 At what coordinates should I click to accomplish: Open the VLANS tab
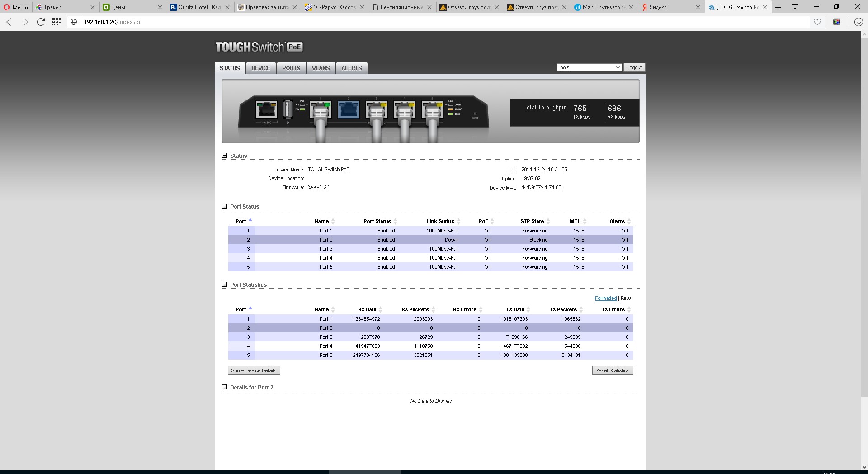click(x=321, y=68)
